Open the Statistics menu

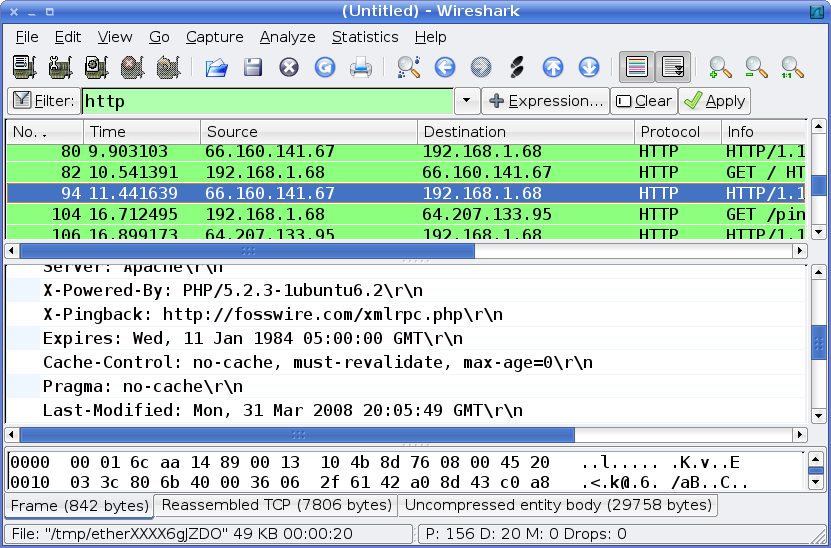365,37
